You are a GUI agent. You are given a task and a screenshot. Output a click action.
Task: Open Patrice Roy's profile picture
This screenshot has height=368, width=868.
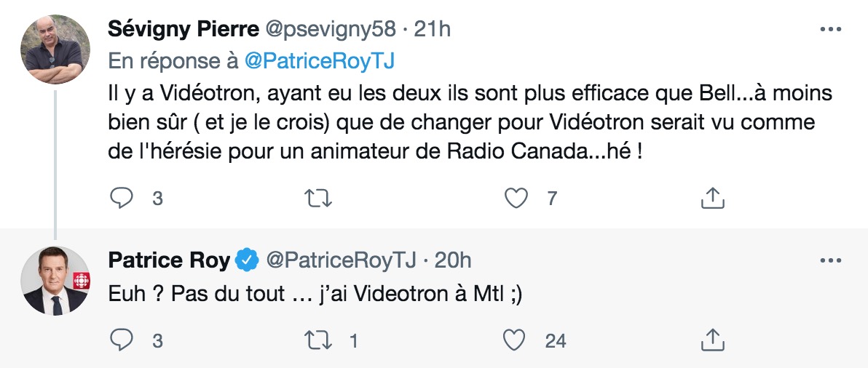click(55, 281)
